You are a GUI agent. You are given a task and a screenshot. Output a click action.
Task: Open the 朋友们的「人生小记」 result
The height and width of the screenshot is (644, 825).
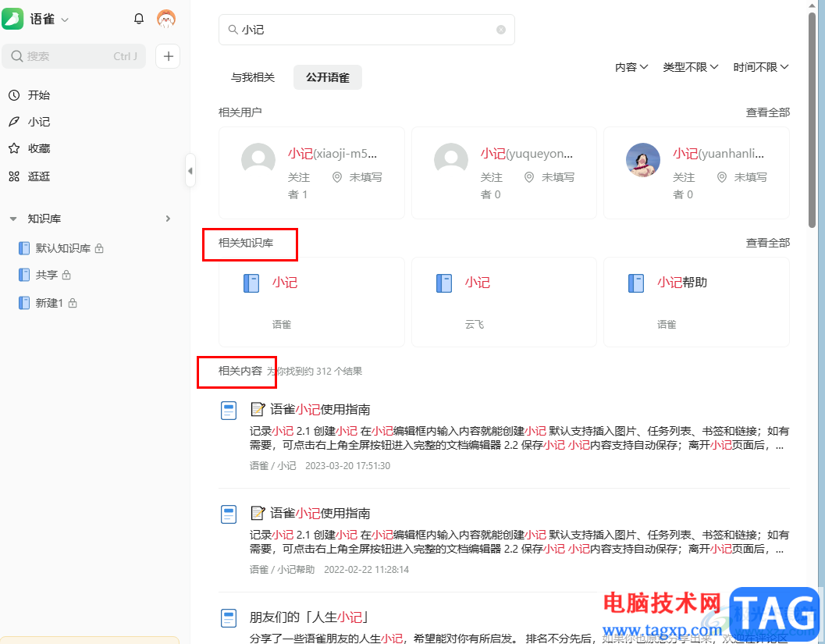coord(309,617)
